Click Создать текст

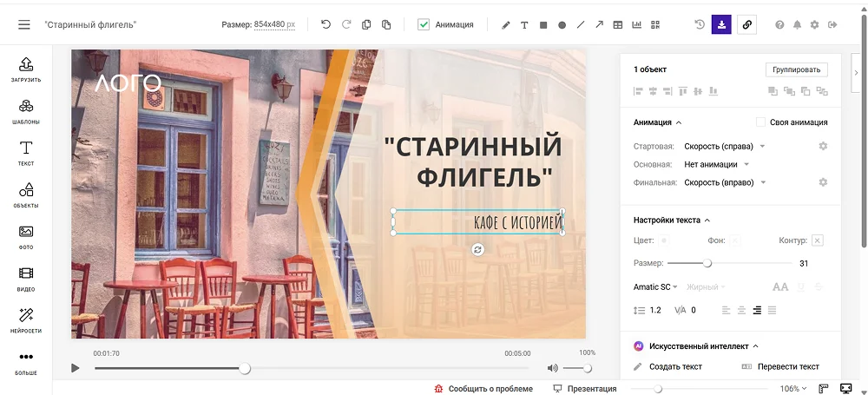coord(668,366)
